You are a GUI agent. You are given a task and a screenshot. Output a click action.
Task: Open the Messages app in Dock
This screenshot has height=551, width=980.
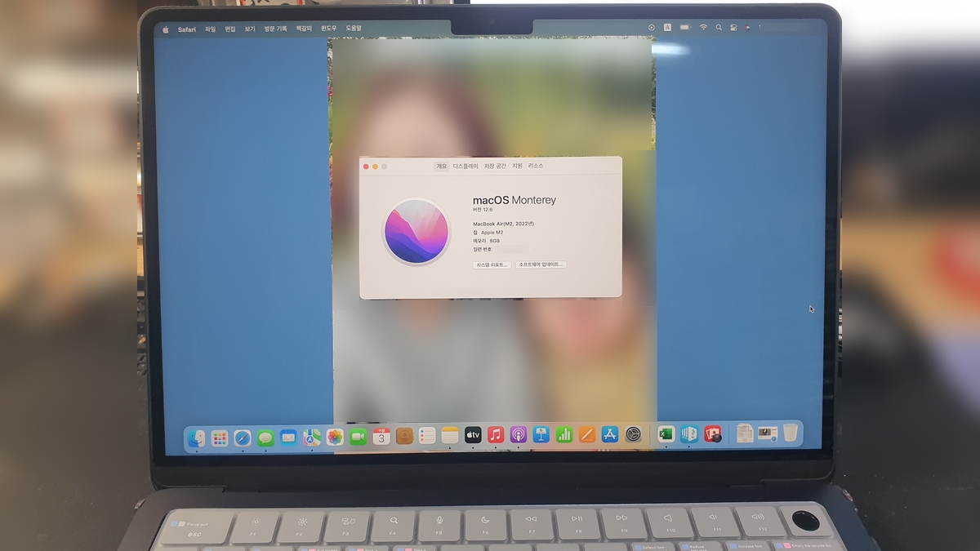pyautogui.click(x=265, y=438)
